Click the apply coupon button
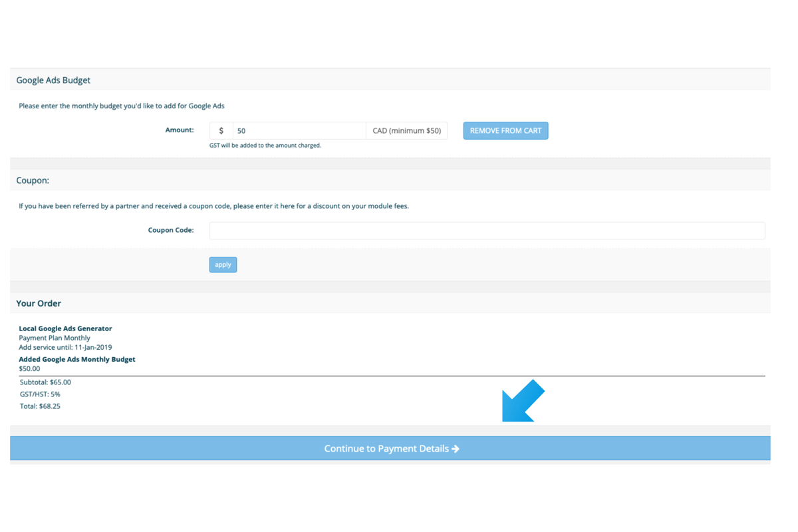Screen dimensions: 798x532 pos(223,265)
